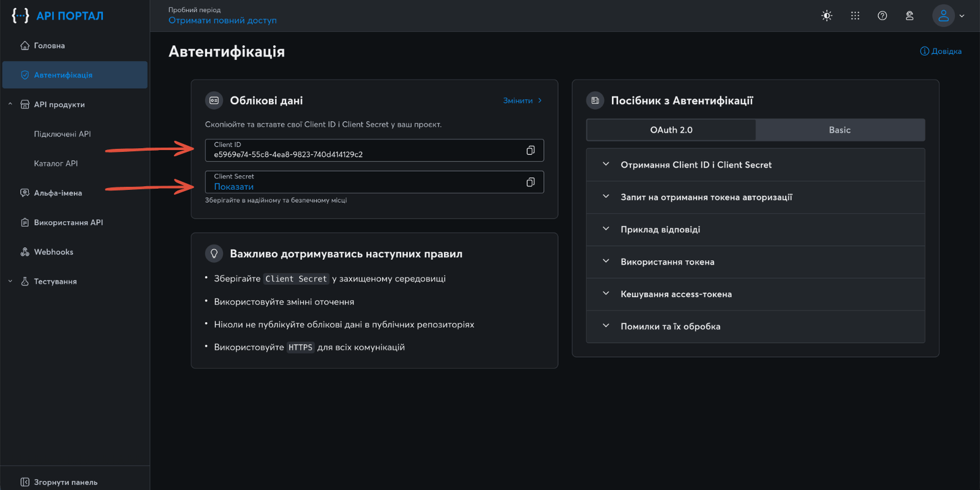Click the API Портал logo

pyautogui.click(x=58, y=15)
